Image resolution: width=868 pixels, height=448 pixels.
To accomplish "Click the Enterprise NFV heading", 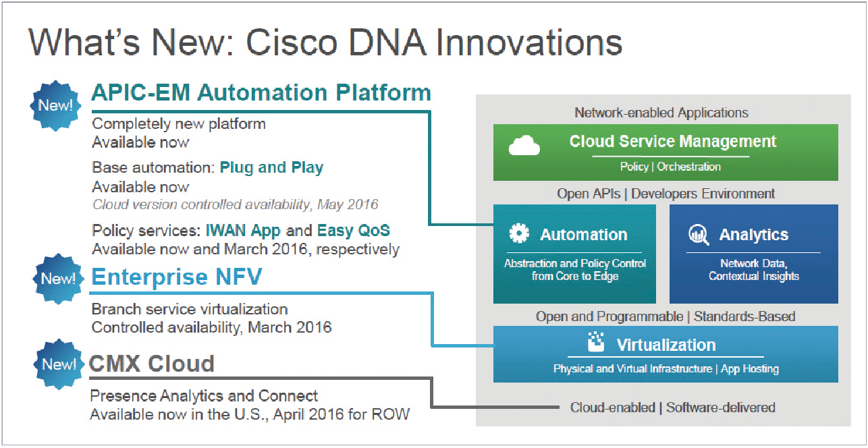I will 176,277.
